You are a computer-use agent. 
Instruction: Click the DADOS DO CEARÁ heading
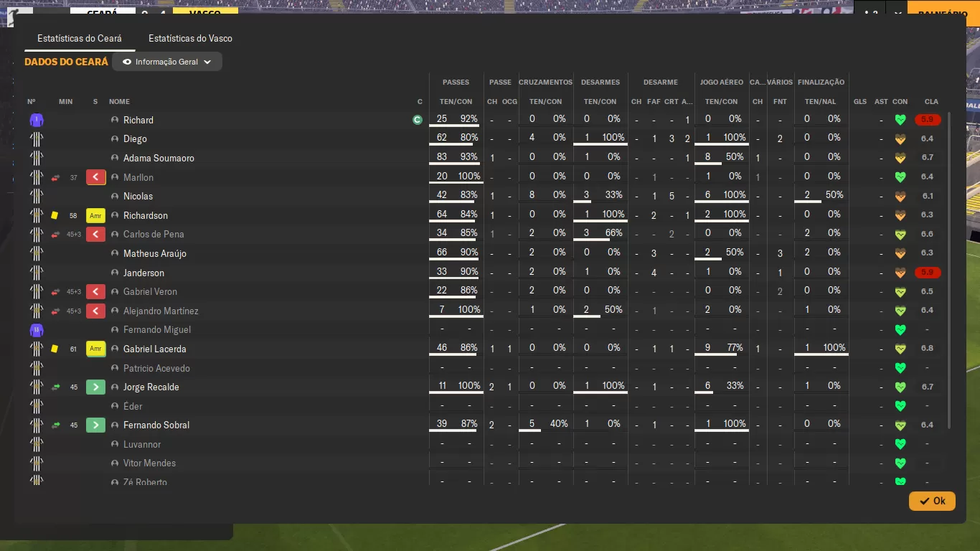(66, 62)
